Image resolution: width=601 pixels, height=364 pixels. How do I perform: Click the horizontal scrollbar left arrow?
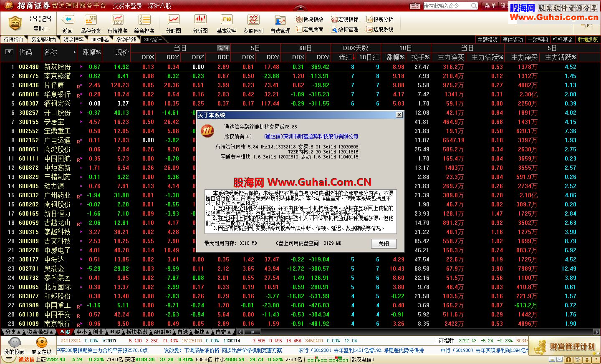click(240, 332)
